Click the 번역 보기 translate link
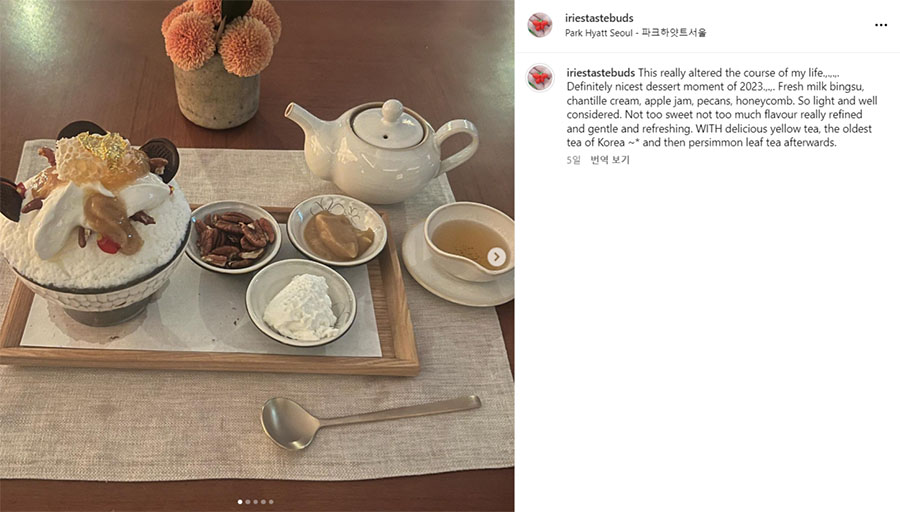Image resolution: width=900 pixels, height=512 pixels. (x=610, y=160)
